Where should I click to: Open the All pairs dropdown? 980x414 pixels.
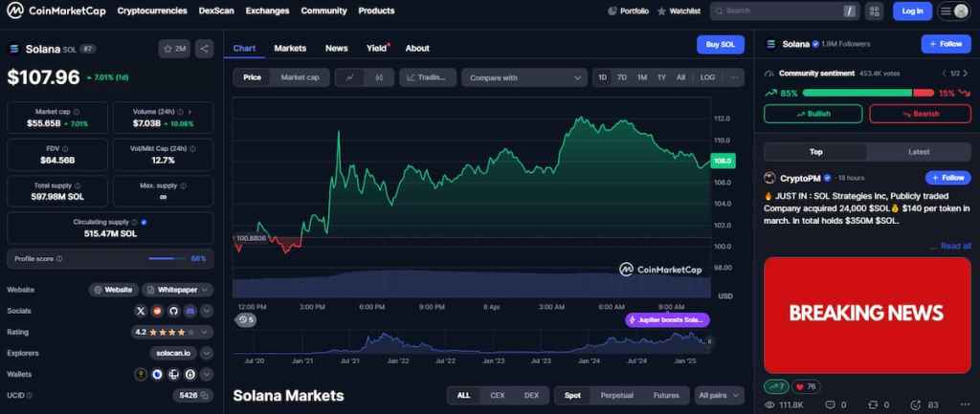click(x=720, y=395)
